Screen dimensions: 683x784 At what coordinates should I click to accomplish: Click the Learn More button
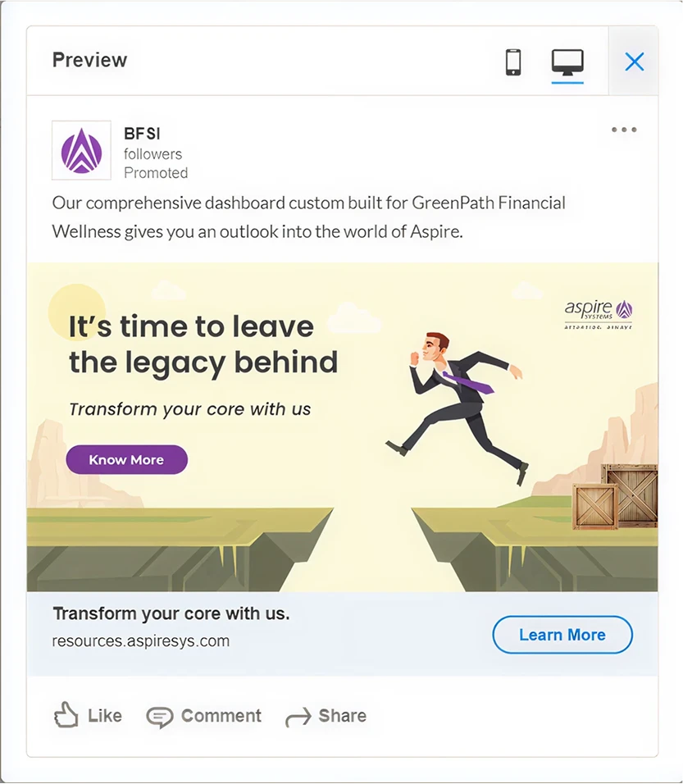[562, 635]
